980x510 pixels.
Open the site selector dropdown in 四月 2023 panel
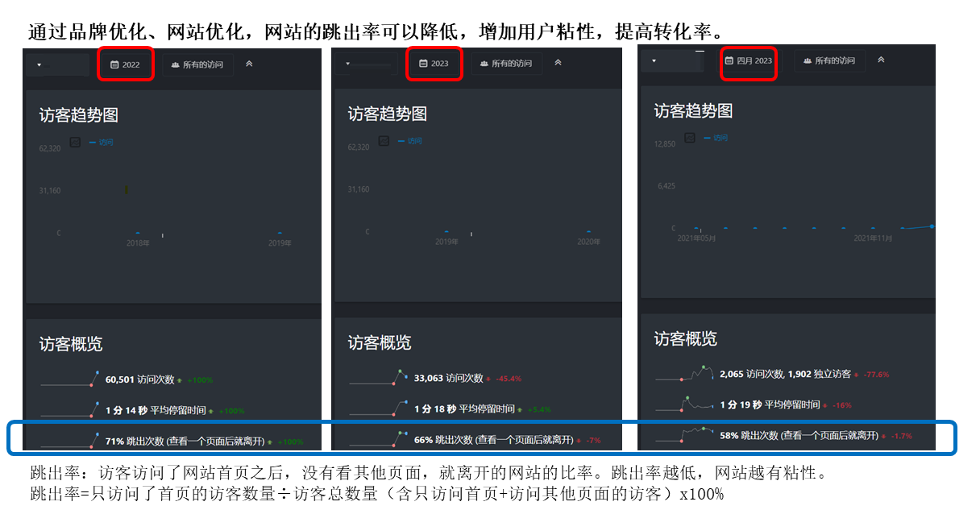click(672, 60)
